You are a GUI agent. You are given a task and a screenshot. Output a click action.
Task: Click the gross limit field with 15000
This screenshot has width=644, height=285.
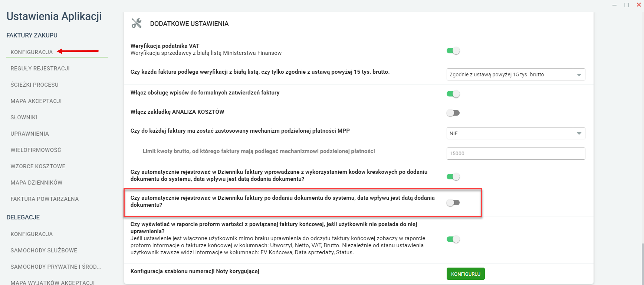[x=516, y=153]
